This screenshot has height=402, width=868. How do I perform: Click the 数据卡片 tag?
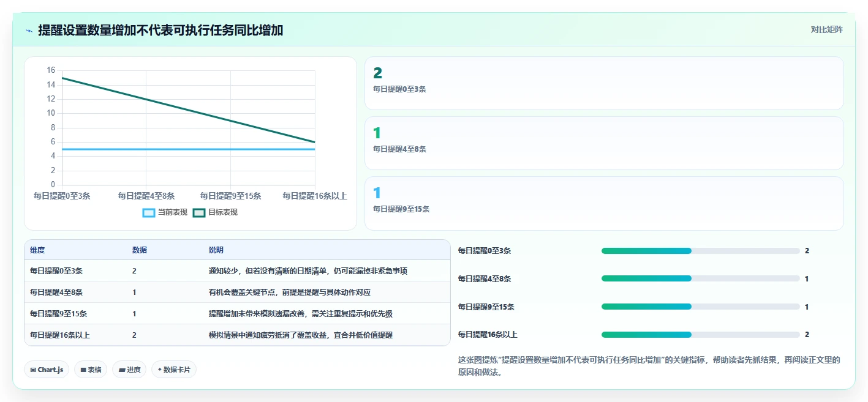pos(174,370)
